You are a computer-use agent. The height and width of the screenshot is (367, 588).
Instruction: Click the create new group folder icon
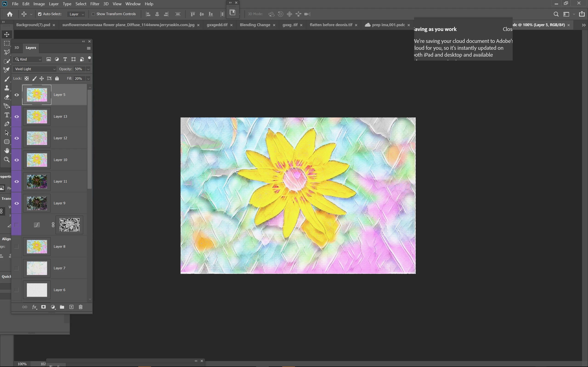point(62,307)
